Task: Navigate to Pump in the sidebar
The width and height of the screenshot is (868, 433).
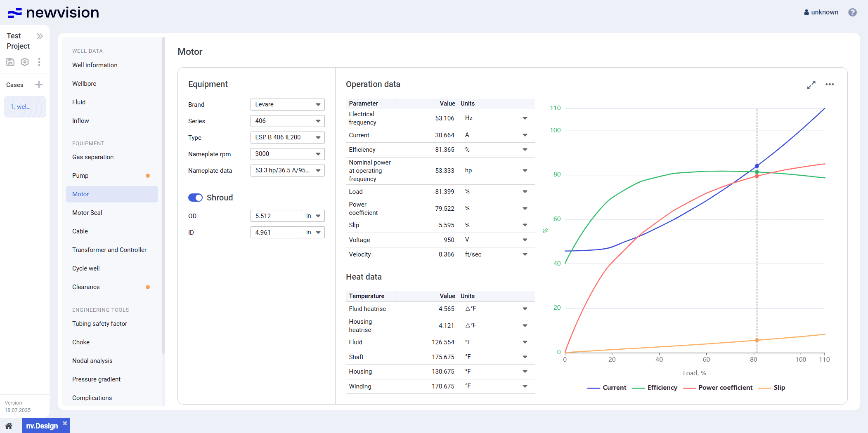Action: [x=80, y=176]
